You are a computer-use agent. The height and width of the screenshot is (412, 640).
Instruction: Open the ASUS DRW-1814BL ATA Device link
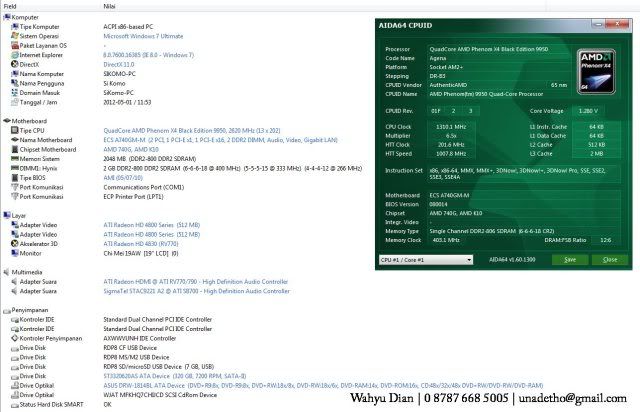point(323,385)
